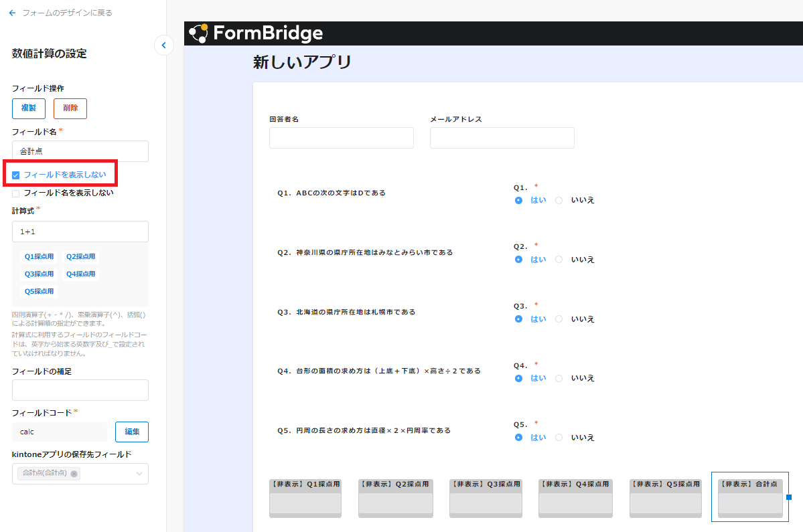803x532 pixels.
Task: Click the 編集 button for field code
Action: (x=132, y=432)
